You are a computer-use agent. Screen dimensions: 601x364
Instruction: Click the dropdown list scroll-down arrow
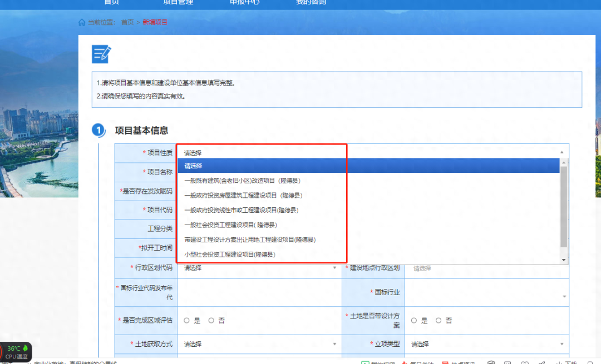[563, 260]
